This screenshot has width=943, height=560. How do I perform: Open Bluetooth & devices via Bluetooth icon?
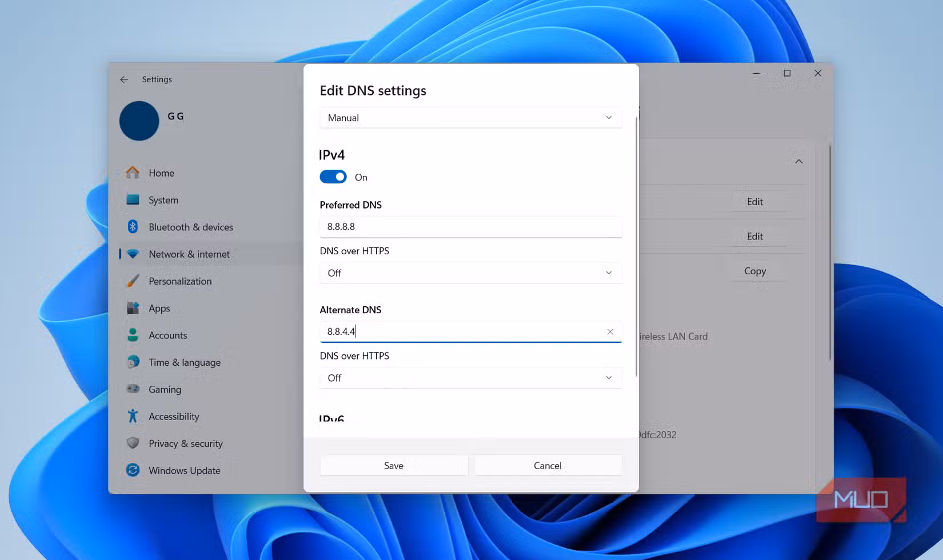point(132,227)
